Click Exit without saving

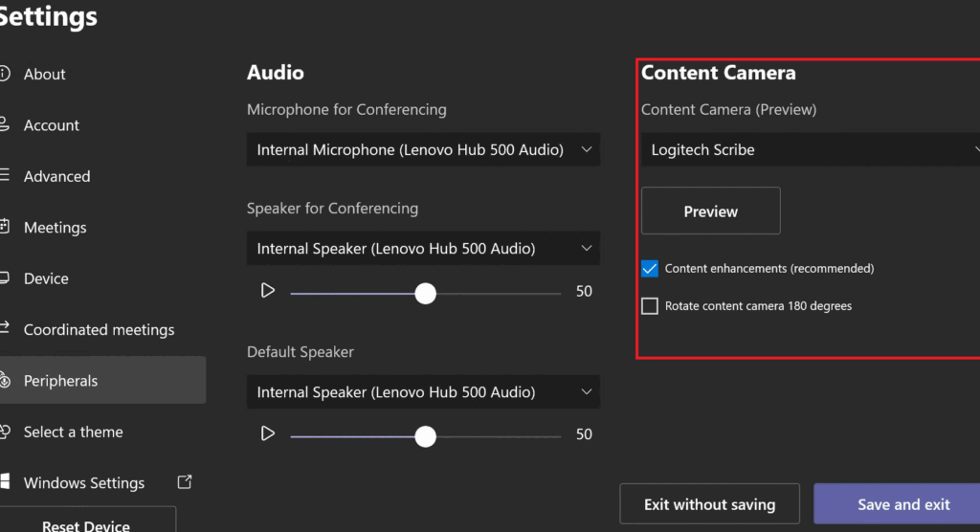pyautogui.click(x=709, y=504)
